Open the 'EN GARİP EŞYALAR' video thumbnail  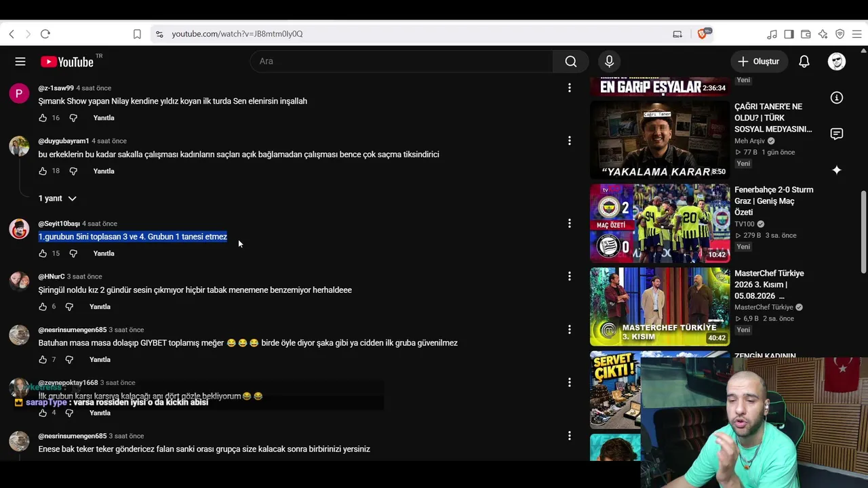pyautogui.click(x=660, y=87)
